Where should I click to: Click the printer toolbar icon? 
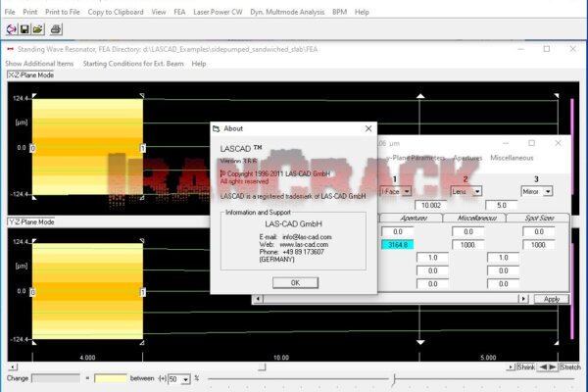56,29
